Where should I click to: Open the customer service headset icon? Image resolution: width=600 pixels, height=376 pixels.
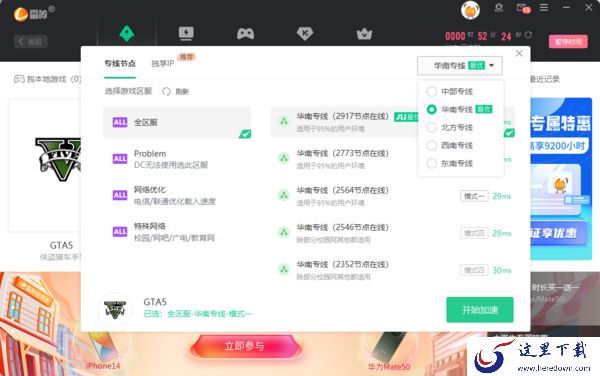point(499,8)
